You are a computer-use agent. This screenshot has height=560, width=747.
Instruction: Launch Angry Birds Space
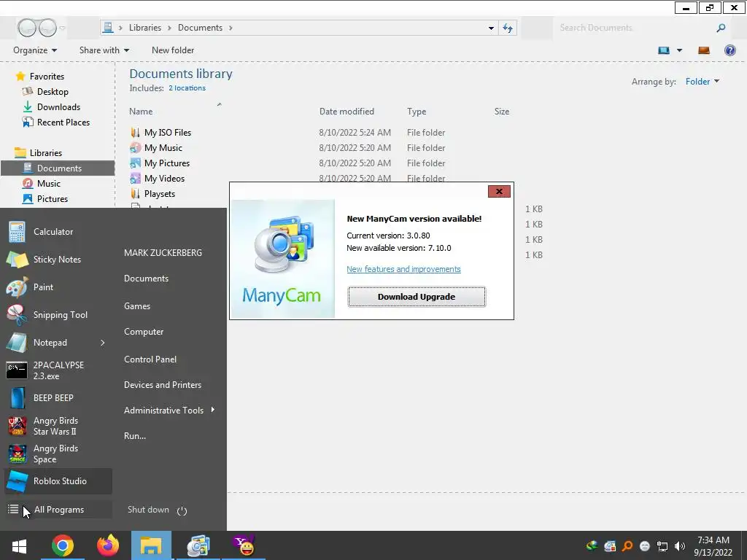tap(56, 454)
